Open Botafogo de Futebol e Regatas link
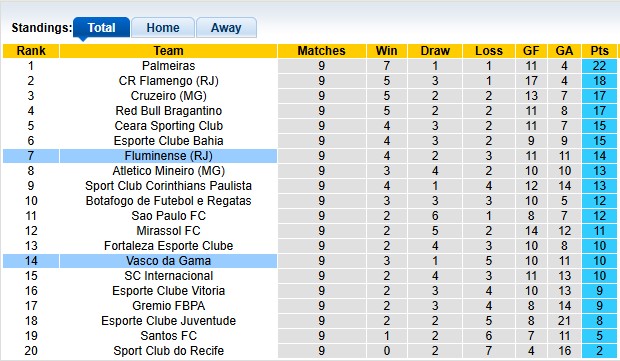The image size is (620, 361). 168,201
